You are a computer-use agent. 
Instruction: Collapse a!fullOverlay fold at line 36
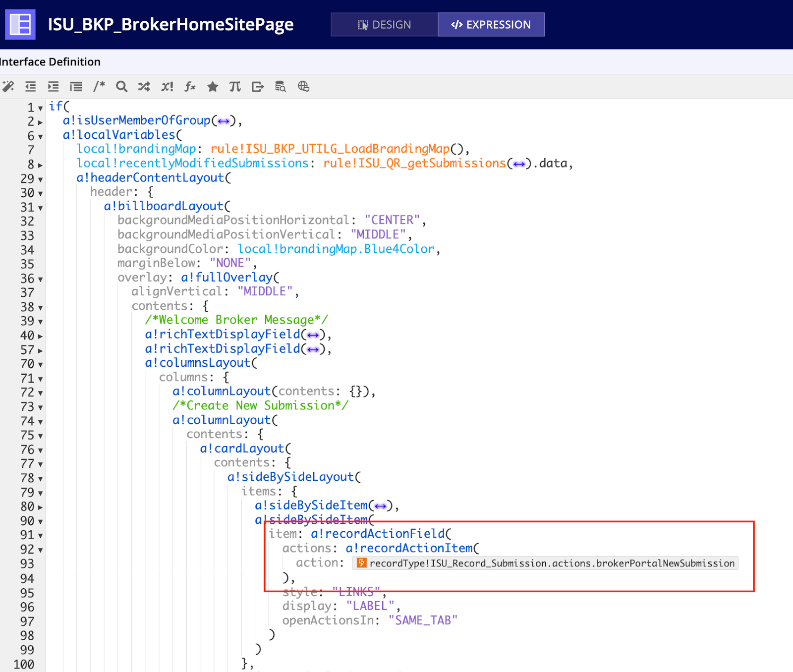pyautogui.click(x=40, y=280)
